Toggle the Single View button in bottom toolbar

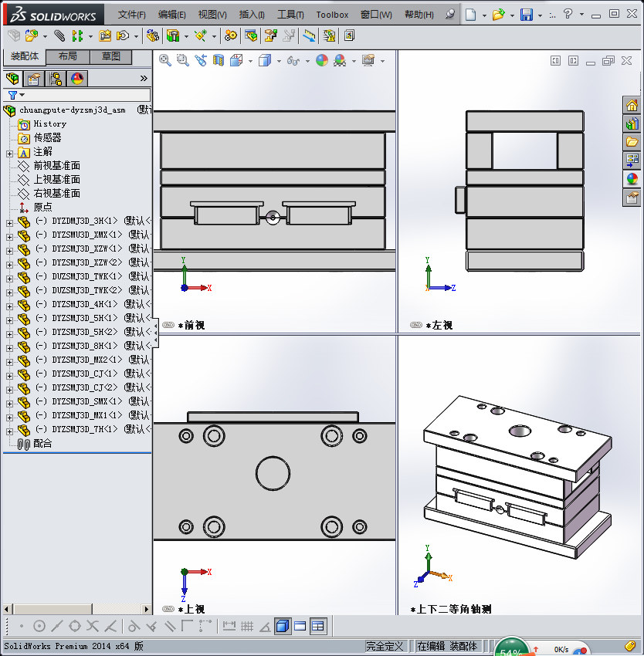[x=300, y=627]
